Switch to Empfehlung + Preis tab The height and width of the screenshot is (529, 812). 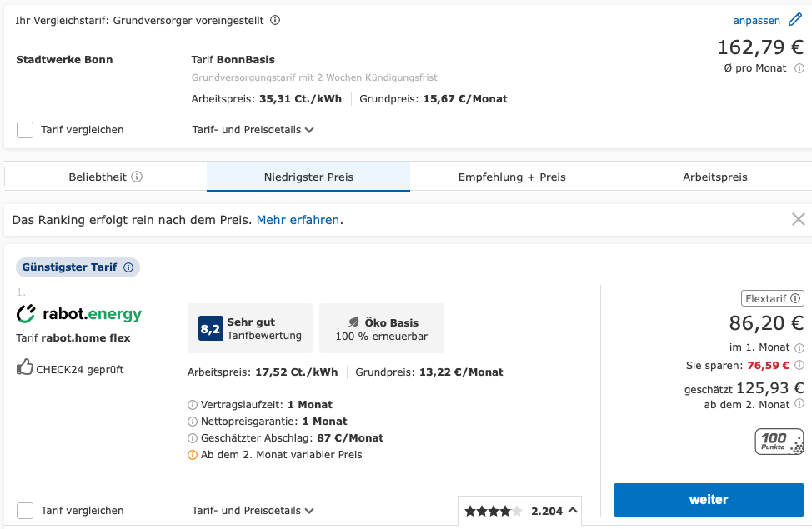(512, 177)
